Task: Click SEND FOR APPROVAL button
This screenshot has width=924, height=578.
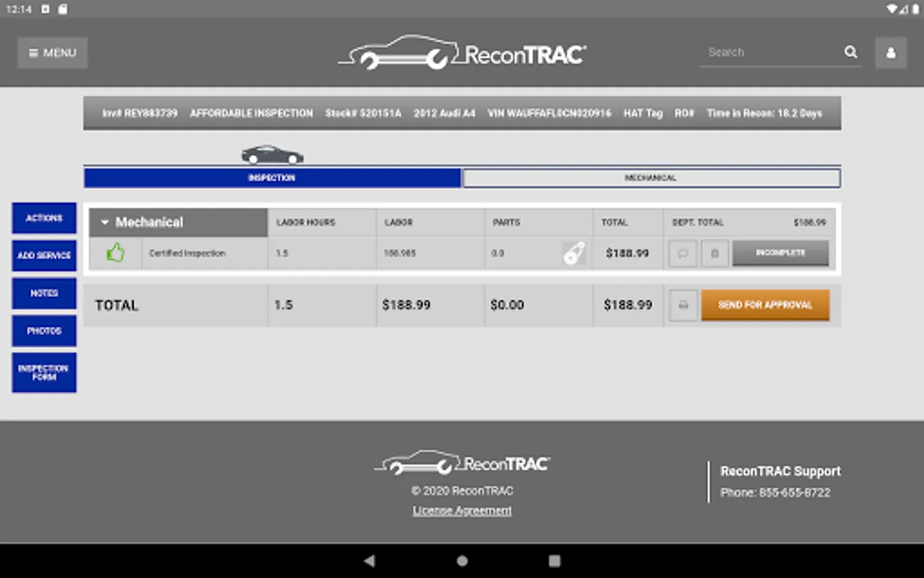Action: (x=765, y=305)
